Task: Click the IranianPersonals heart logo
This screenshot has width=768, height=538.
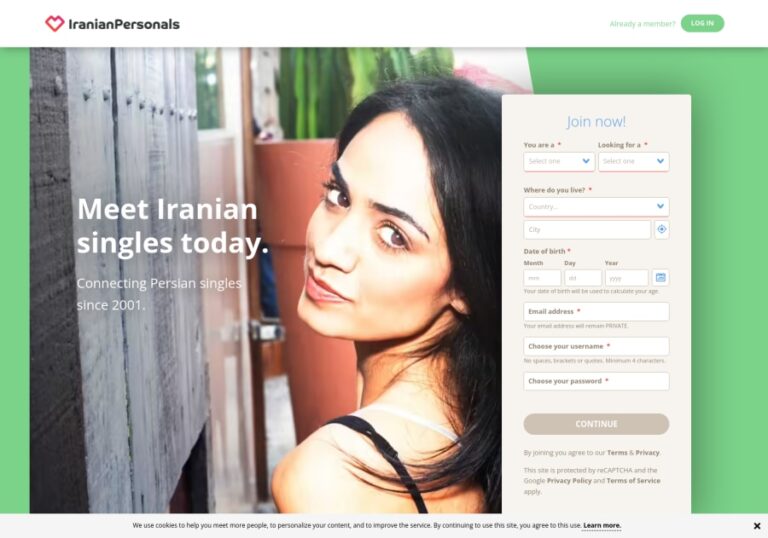Action: [55, 24]
